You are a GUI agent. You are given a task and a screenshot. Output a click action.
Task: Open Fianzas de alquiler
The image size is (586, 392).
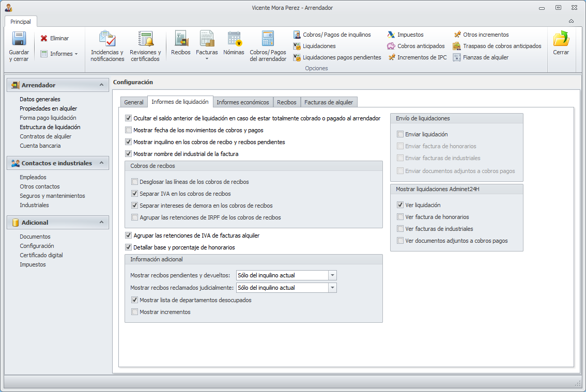point(481,57)
